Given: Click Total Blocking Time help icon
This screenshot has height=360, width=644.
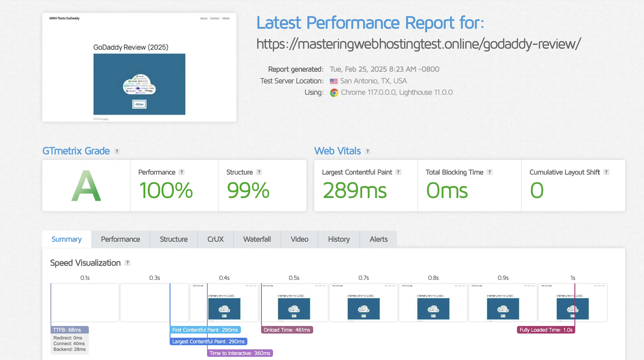Looking at the screenshot, I should pyautogui.click(x=489, y=172).
